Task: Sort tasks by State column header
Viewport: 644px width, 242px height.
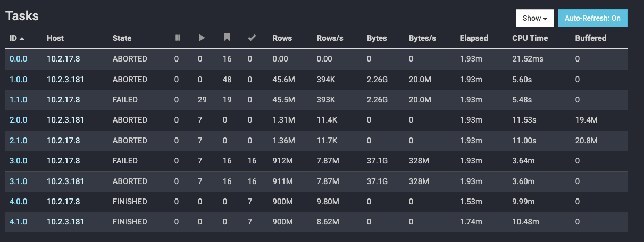Action: [122, 38]
